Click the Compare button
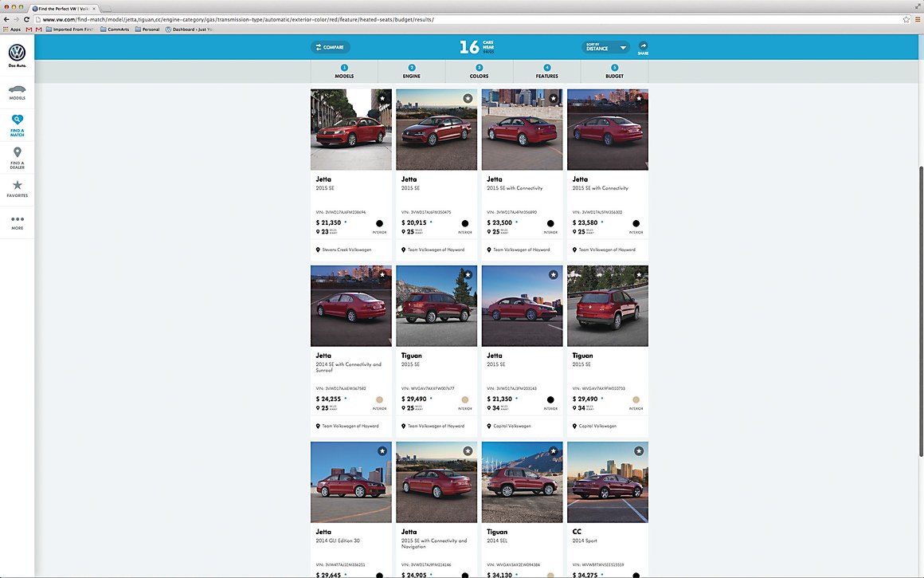The height and width of the screenshot is (578, 924). tap(330, 47)
